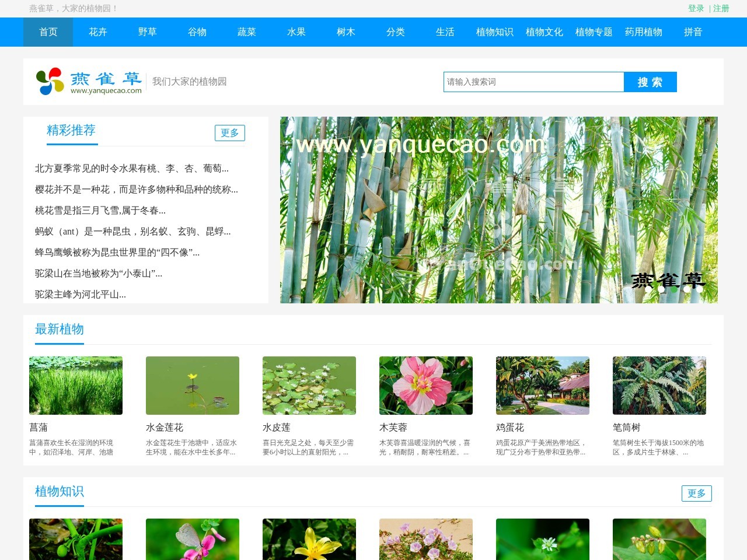Open the 桃花雪 recommended article

click(x=100, y=211)
